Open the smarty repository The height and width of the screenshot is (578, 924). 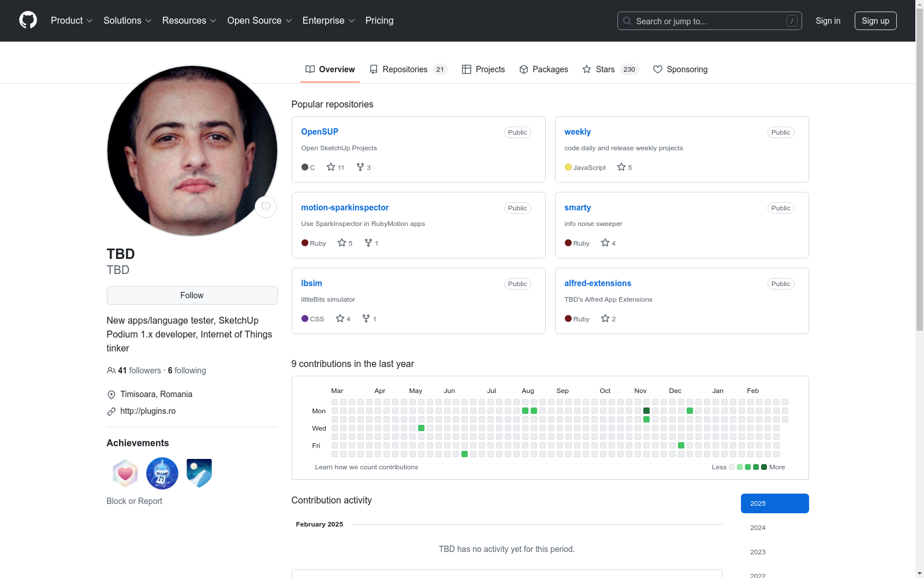tap(577, 208)
